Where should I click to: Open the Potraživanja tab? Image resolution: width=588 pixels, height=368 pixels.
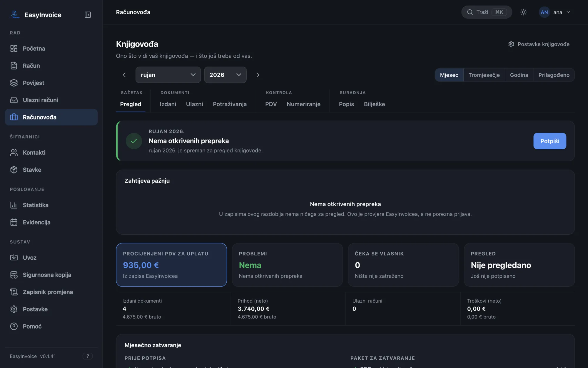pyautogui.click(x=230, y=104)
